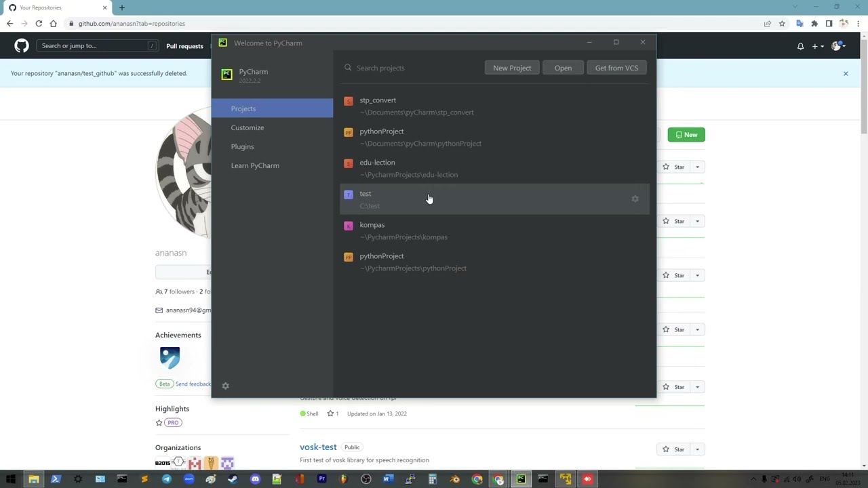Click the GitHub octocat logo
Screen dimensions: 868x488
(x=22, y=46)
